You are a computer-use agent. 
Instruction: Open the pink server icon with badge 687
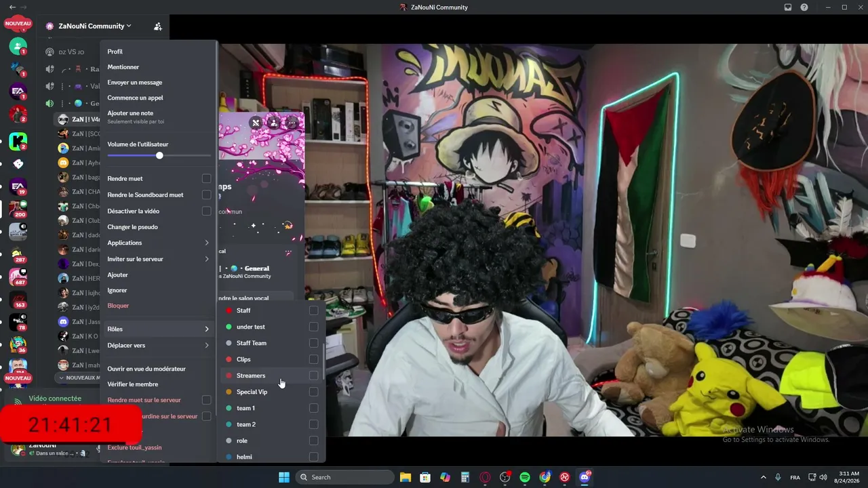click(18, 277)
